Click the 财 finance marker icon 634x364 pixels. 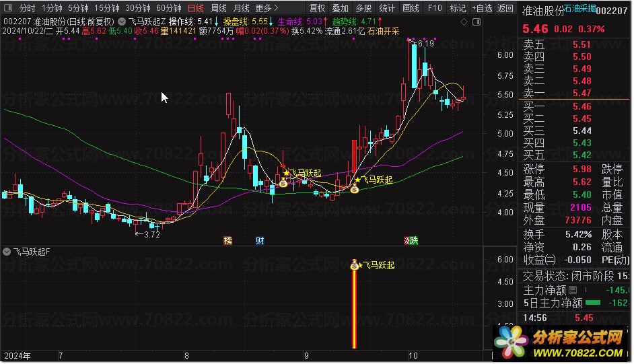[x=260, y=241]
